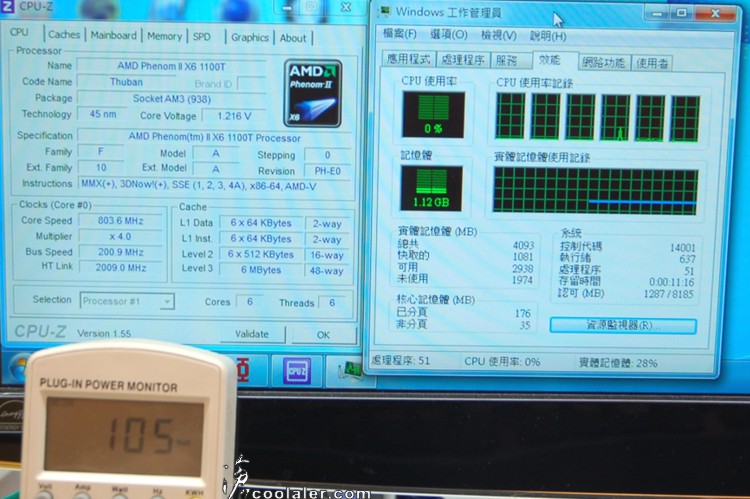Switch to the 處理程序 tab in Task Manager
Screen dimensions: 750x499
tap(463, 60)
